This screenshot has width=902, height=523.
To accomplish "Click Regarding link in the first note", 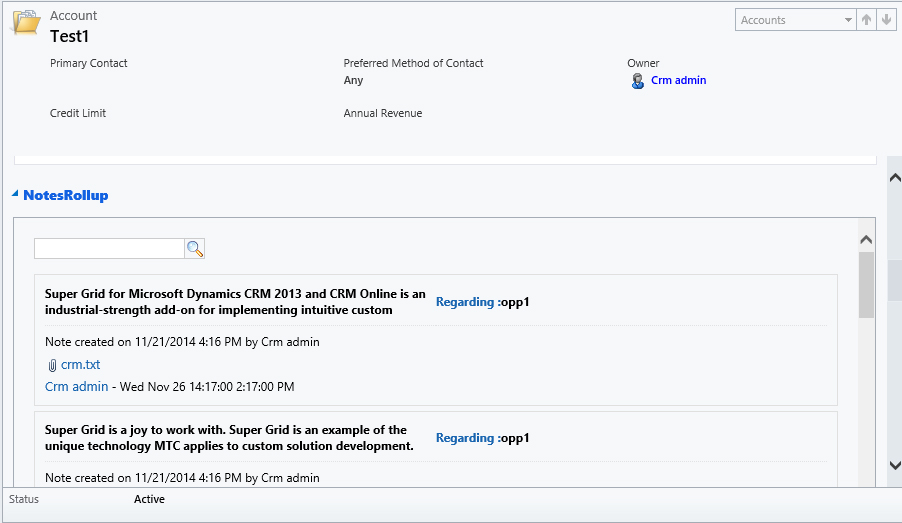I will (464, 301).
